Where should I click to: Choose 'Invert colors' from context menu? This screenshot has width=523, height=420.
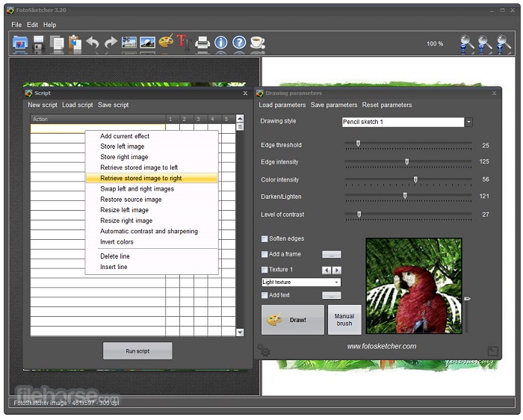117,242
